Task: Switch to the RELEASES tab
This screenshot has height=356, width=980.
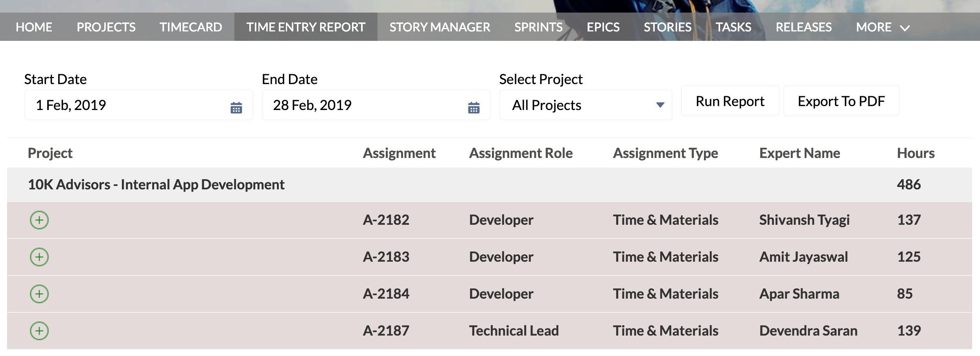Action: click(x=804, y=27)
